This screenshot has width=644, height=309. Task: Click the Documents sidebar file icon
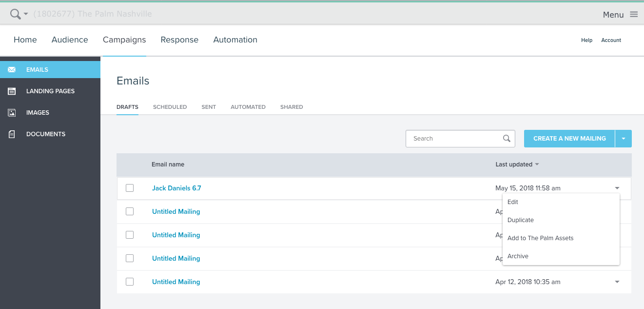click(12, 134)
